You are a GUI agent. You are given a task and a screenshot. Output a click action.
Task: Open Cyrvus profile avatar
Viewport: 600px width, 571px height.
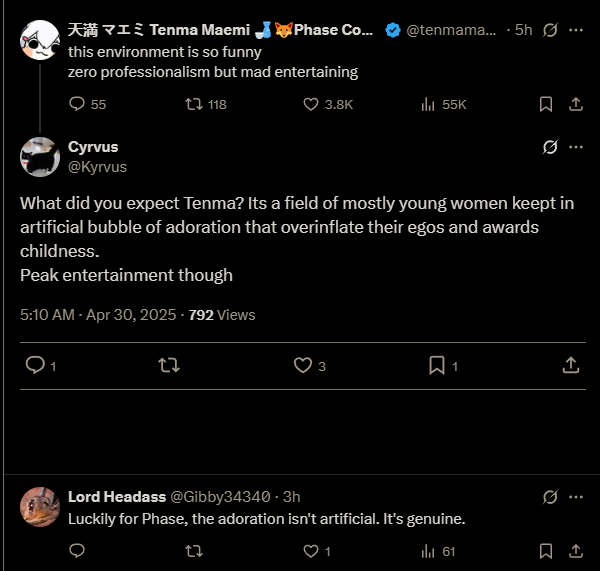click(x=40, y=156)
